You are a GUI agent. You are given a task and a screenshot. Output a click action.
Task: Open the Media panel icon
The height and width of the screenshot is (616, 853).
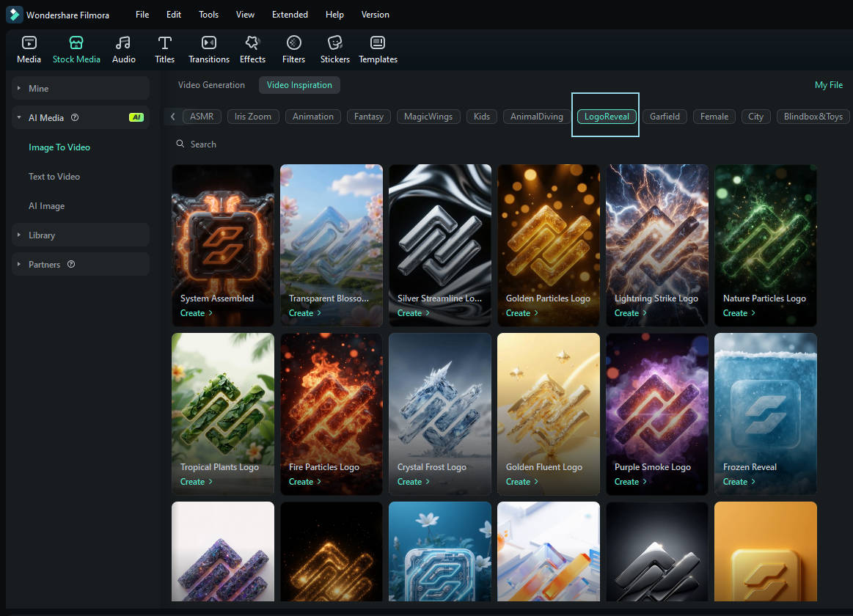click(x=29, y=43)
